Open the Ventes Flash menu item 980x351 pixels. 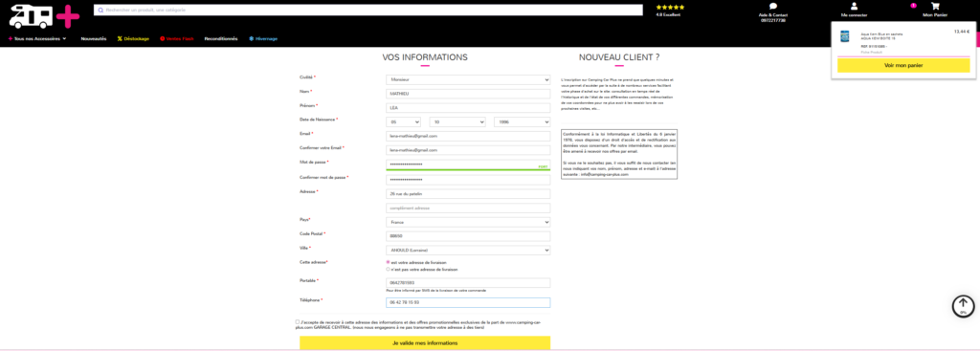coord(177,38)
